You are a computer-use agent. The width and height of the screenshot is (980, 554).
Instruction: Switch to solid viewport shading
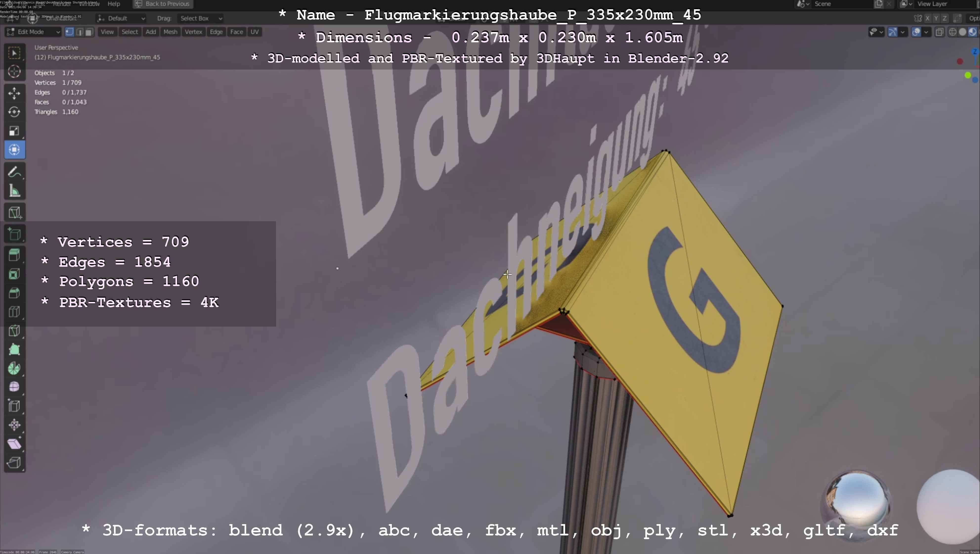coord(962,32)
